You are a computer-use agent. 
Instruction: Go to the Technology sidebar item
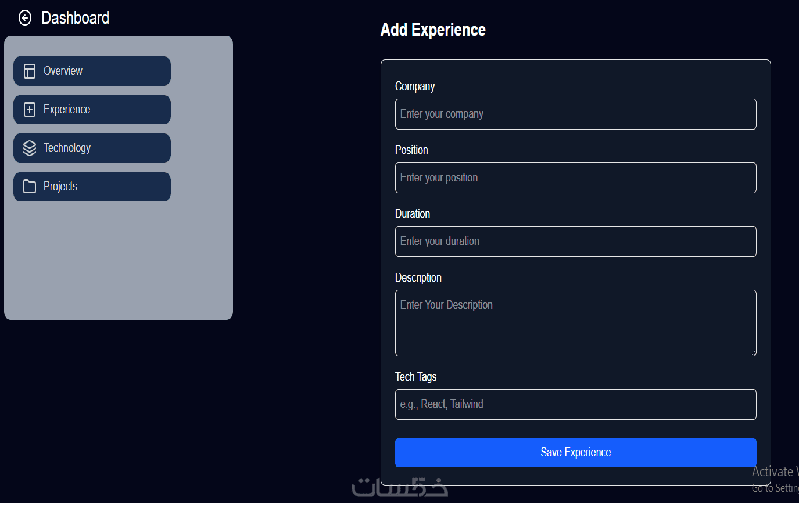(x=92, y=148)
